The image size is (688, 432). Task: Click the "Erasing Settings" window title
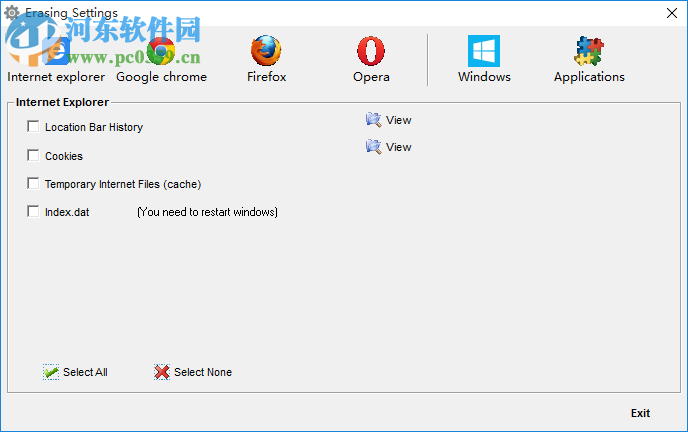(x=72, y=13)
